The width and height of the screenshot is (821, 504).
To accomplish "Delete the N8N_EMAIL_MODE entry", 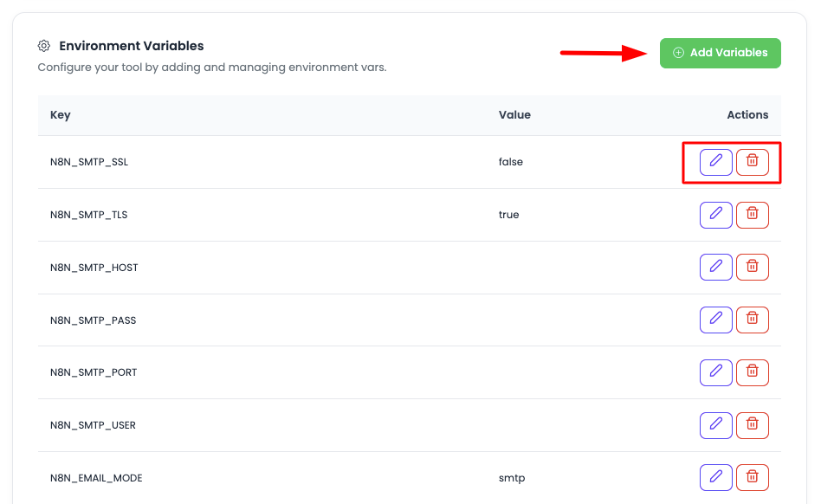I will click(752, 477).
